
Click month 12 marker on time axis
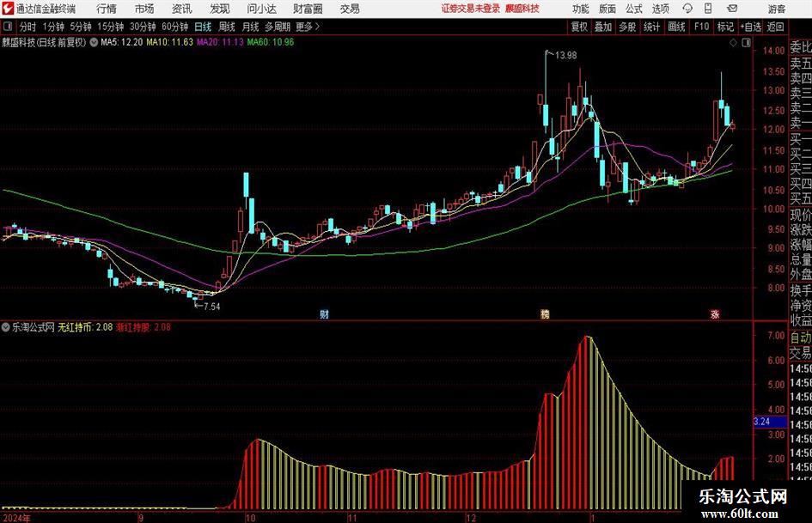point(471,518)
